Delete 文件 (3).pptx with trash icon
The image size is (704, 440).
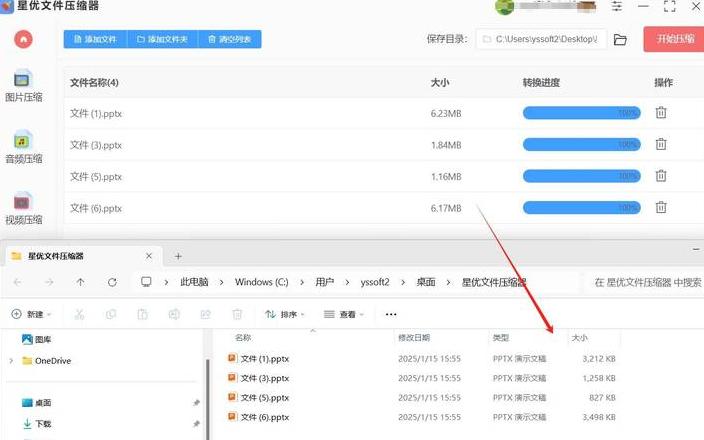click(x=661, y=145)
